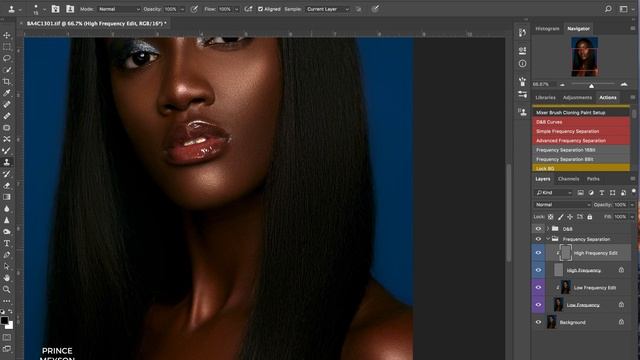Hide the D&B group
Image resolution: width=640 pixels, height=360 pixels.
pyautogui.click(x=538, y=229)
